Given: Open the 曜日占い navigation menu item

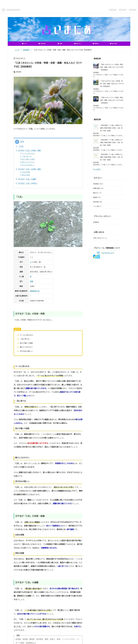Looking at the screenshot, I should tap(78, 43).
